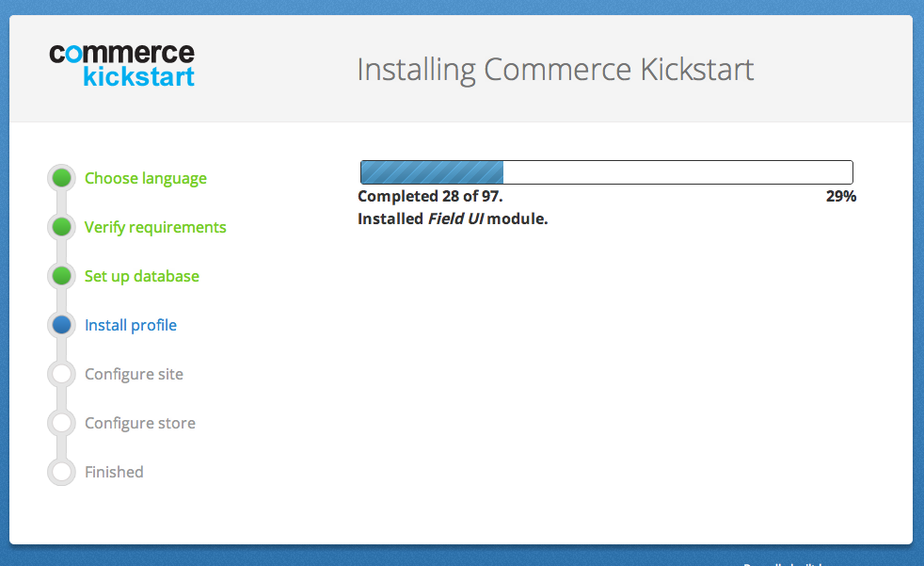Select the Set up database green circle

tap(61, 275)
